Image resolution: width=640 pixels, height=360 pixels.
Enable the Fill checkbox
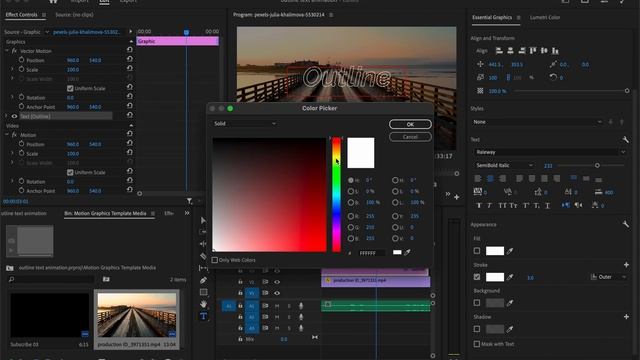tap(477, 251)
